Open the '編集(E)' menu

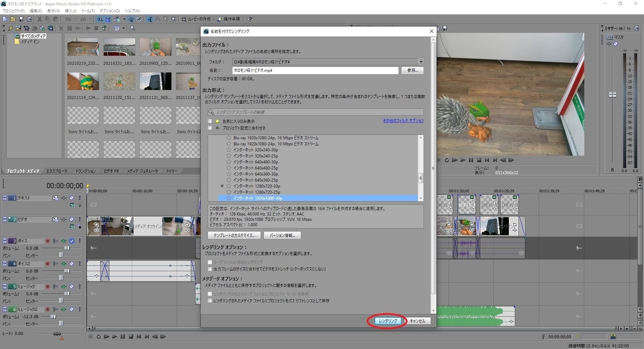pos(36,11)
